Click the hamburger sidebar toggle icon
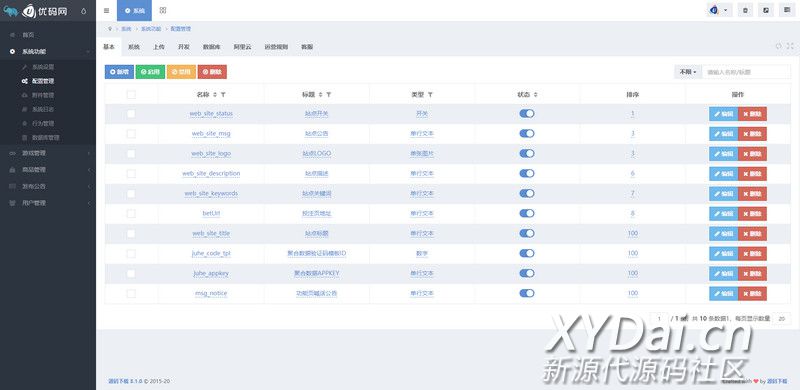The width and height of the screenshot is (800, 390). (106, 10)
